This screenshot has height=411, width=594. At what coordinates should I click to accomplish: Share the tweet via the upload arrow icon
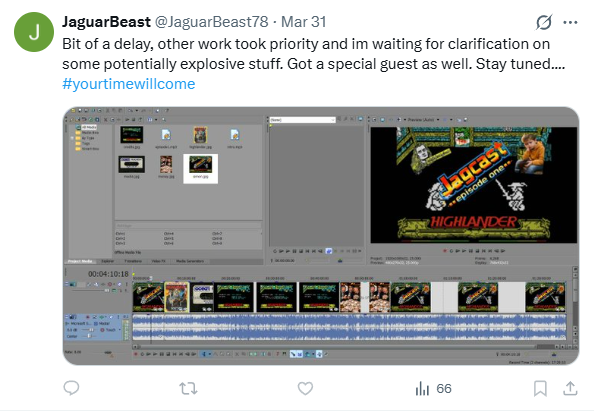570,388
